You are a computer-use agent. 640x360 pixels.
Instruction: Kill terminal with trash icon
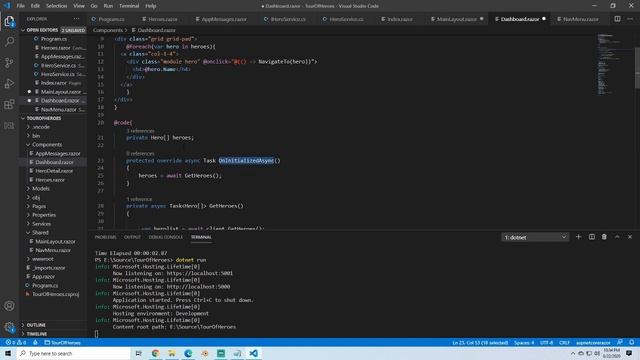click(x=604, y=237)
